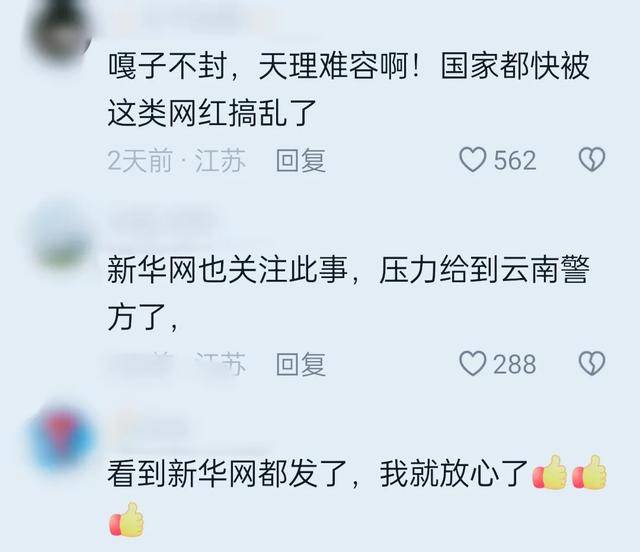
Task: Open the blue-red avatar of third commenter
Action: [x=61, y=439]
